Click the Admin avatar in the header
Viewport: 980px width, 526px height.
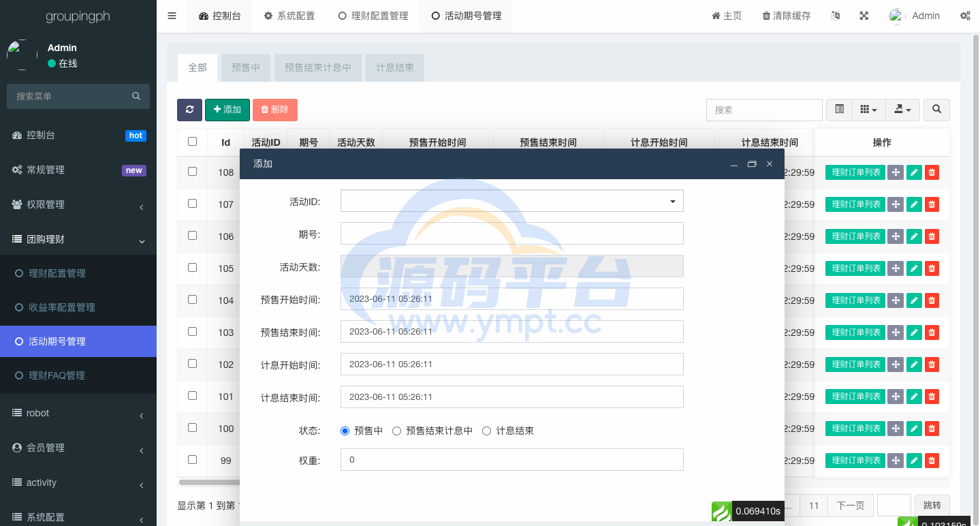point(897,16)
